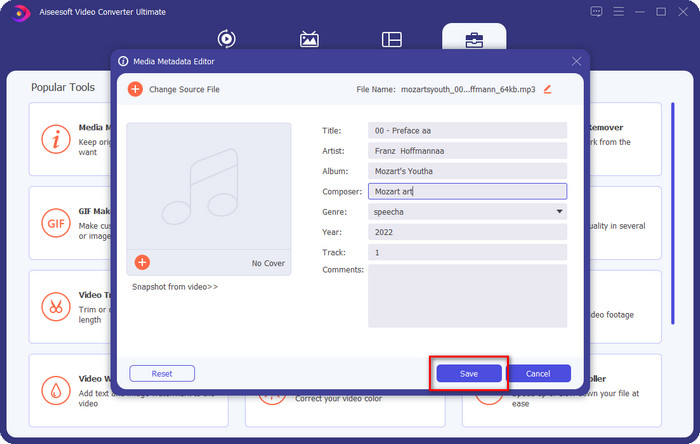This screenshot has height=444, width=700.
Task: Cancel the metadata editing
Action: (x=538, y=373)
